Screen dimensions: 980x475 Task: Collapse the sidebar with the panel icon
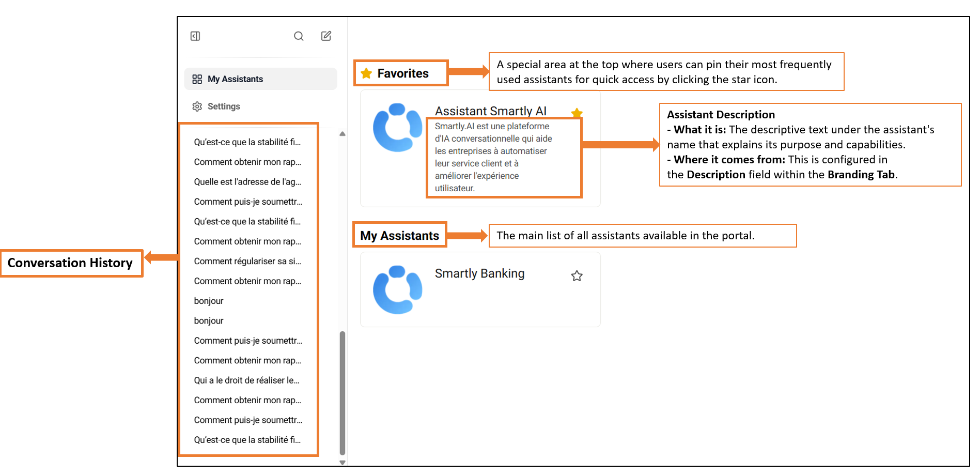[195, 36]
